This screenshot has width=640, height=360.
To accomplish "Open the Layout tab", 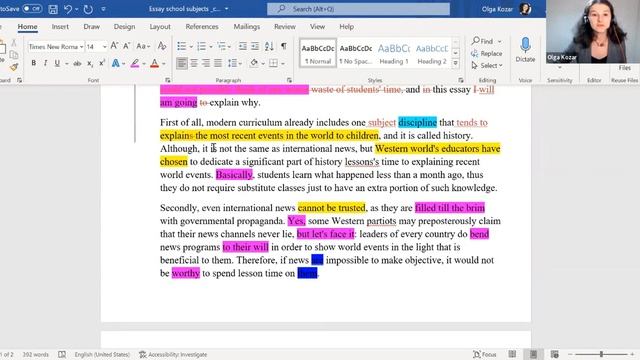I will [160, 27].
